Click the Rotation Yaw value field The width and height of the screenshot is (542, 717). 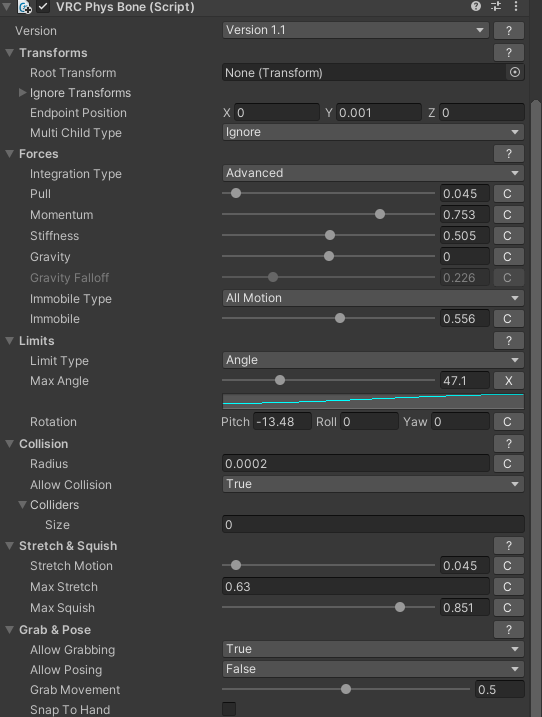click(x=460, y=422)
